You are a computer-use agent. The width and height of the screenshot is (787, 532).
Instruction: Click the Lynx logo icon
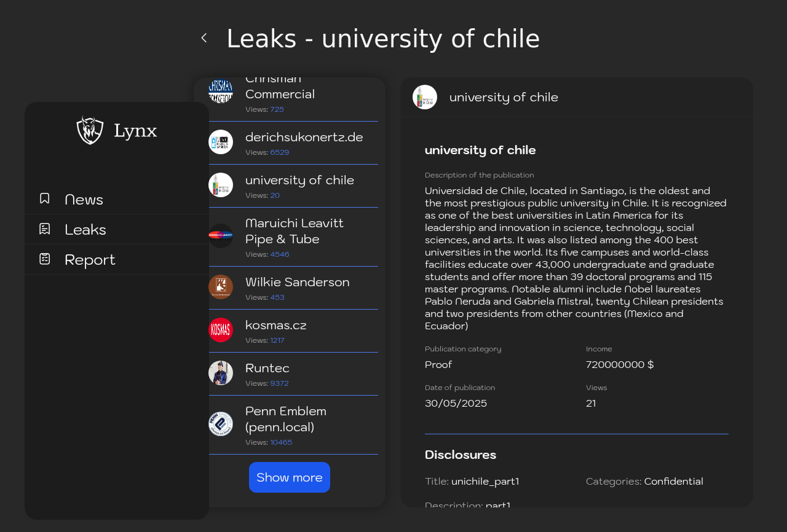(x=90, y=130)
